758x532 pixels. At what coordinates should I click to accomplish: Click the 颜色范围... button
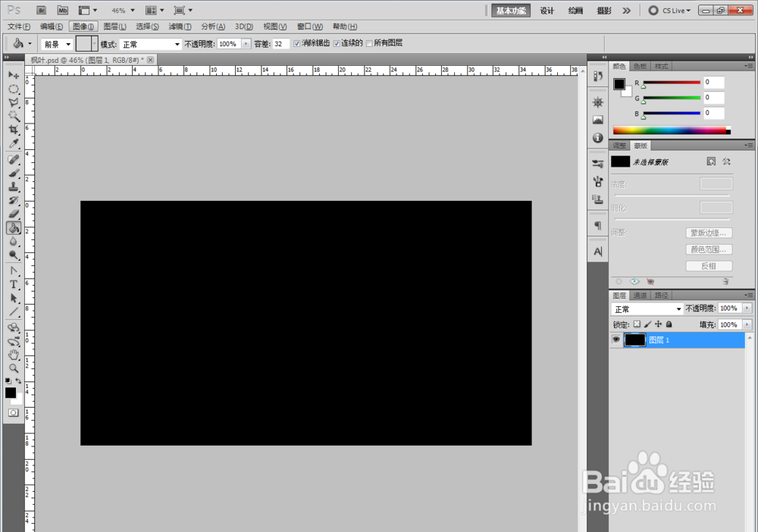point(709,249)
